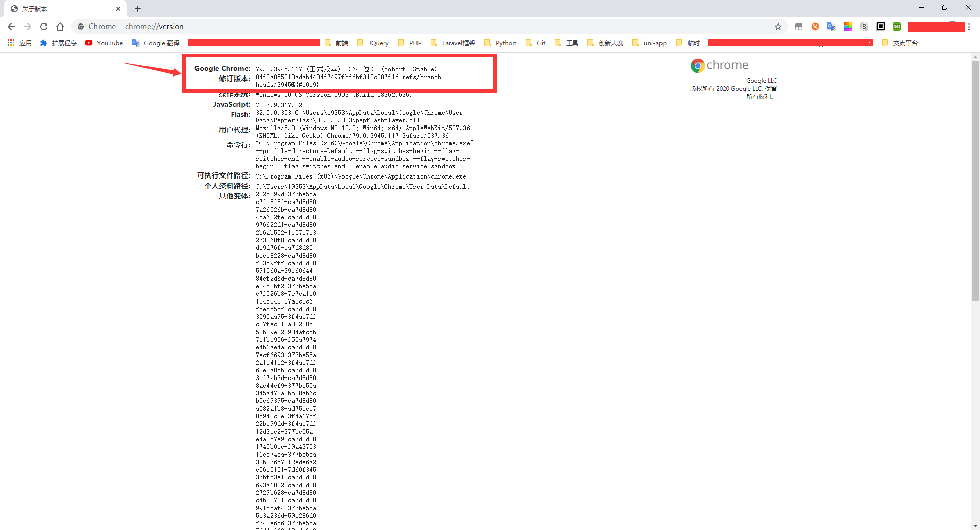The width and height of the screenshot is (980, 530).
Task: Open the colorful grid extension icon
Action: tap(848, 27)
